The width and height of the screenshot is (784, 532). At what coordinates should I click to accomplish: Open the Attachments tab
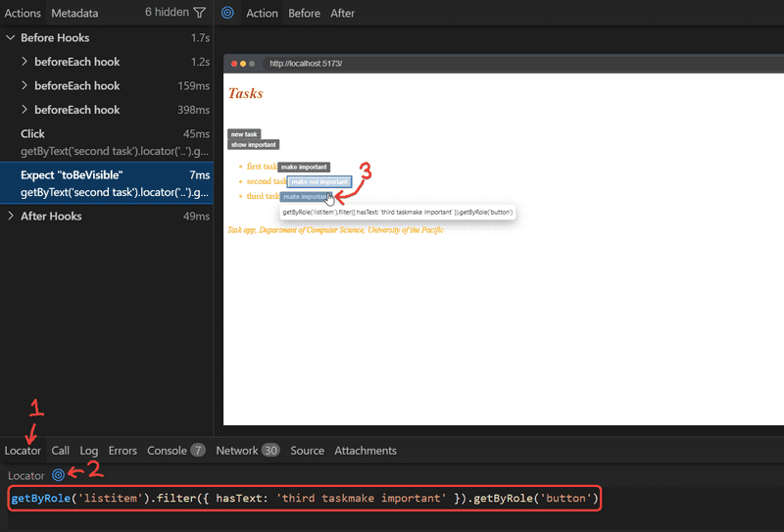(366, 451)
